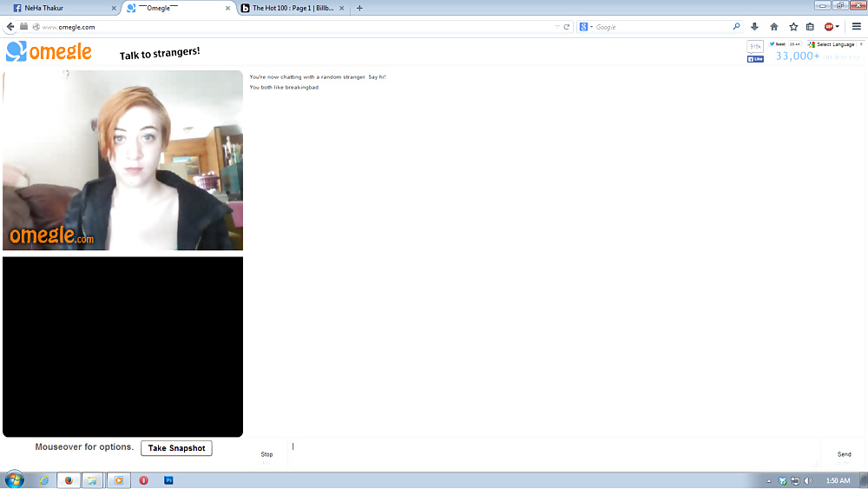Expand the URL history dropdown arrow
Screen dimensions: 868x489
(557, 27)
